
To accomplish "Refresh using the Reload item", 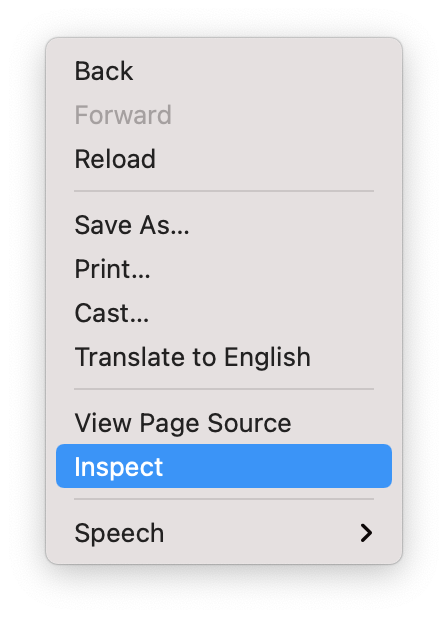I will (x=224, y=159).
